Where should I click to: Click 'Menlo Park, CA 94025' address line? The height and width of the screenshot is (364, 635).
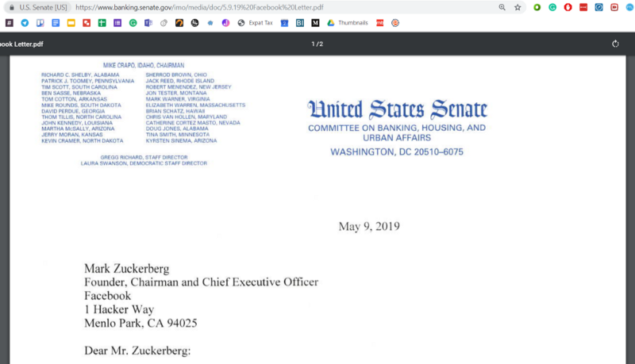tap(140, 323)
